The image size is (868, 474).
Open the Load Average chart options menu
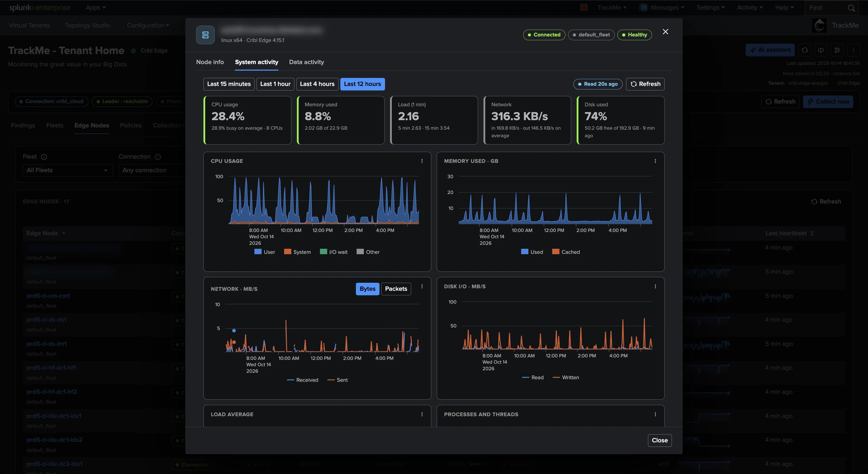422,414
